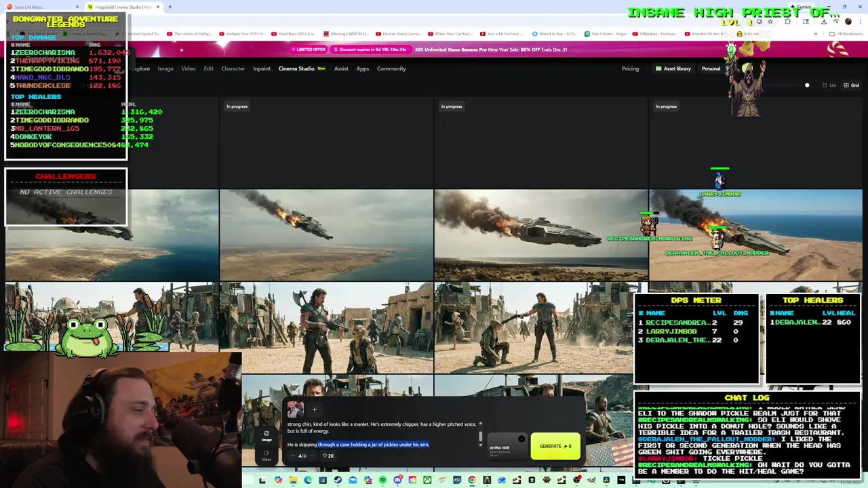
Task: Open the Asset library button
Action: (673, 68)
